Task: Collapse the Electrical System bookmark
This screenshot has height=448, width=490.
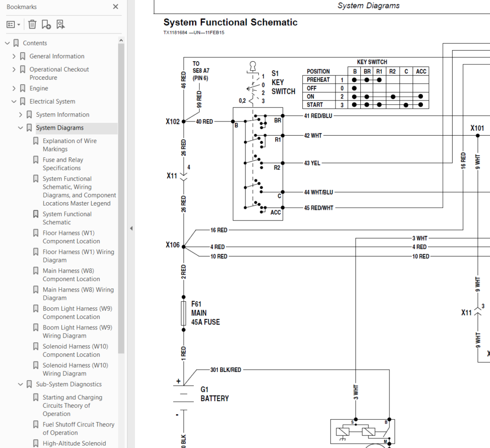Action: tap(14, 101)
